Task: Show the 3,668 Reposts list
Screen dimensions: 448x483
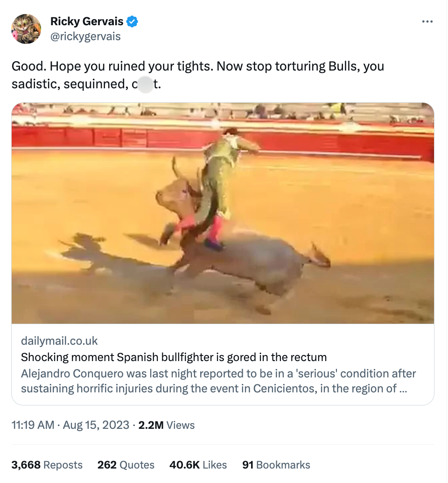Action: tap(47, 465)
